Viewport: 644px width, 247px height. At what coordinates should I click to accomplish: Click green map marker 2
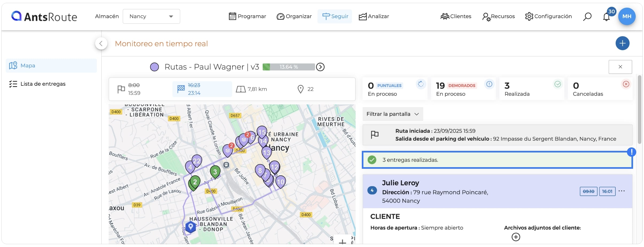[x=195, y=182]
